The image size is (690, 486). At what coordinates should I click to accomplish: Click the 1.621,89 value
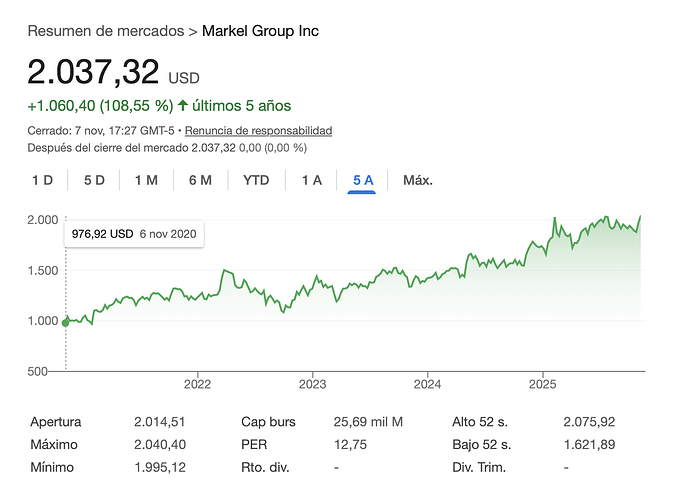tap(589, 444)
